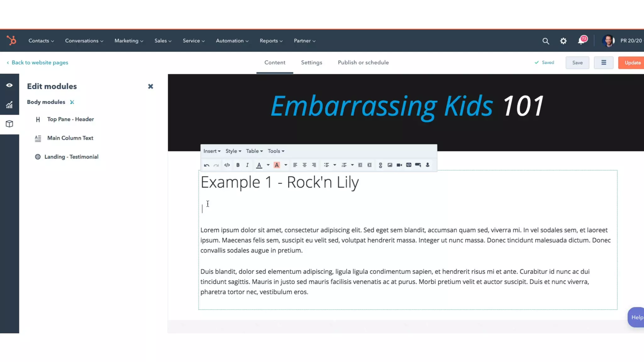Insert an image from toolbar icon
The height and width of the screenshot is (362, 644).
point(390,165)
